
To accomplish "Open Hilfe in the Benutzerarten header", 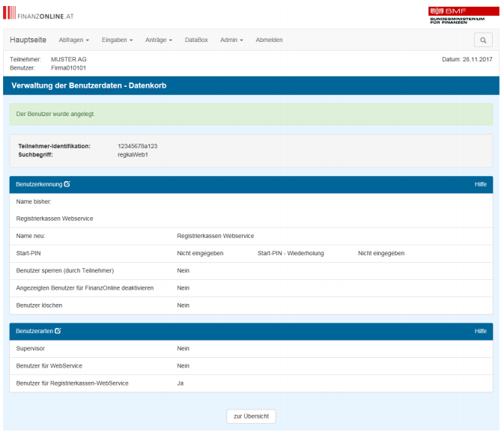I will coord(480,331).
